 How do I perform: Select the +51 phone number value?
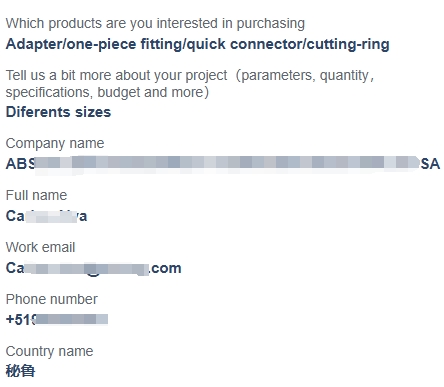(57, 320)
